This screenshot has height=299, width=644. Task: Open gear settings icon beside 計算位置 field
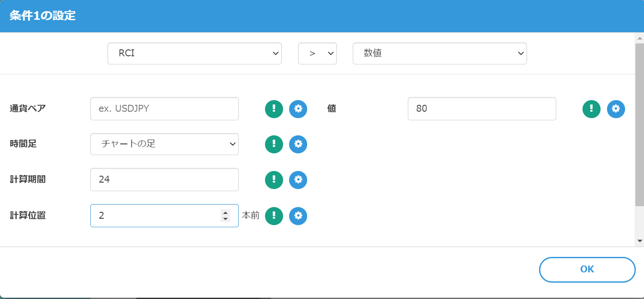(298, 216)
